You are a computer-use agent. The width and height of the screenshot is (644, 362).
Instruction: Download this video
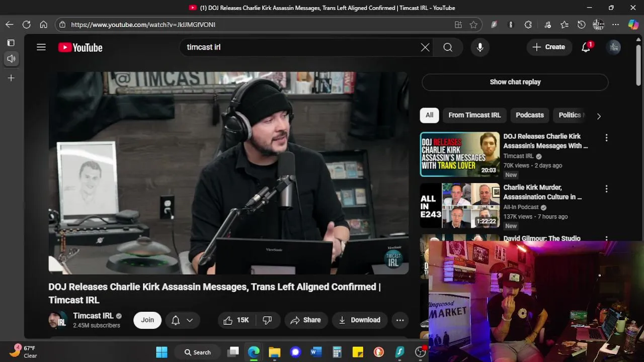click(x=360, y=320)
